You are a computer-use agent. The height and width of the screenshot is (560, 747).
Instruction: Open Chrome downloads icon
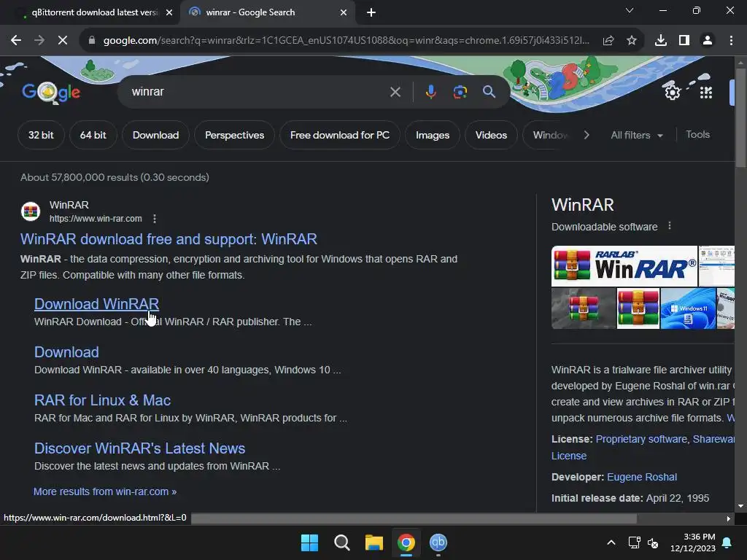(661, 41)
